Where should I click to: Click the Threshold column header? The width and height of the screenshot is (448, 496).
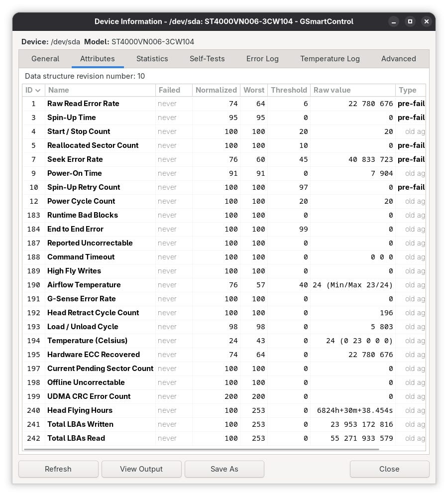click(288, 90)
